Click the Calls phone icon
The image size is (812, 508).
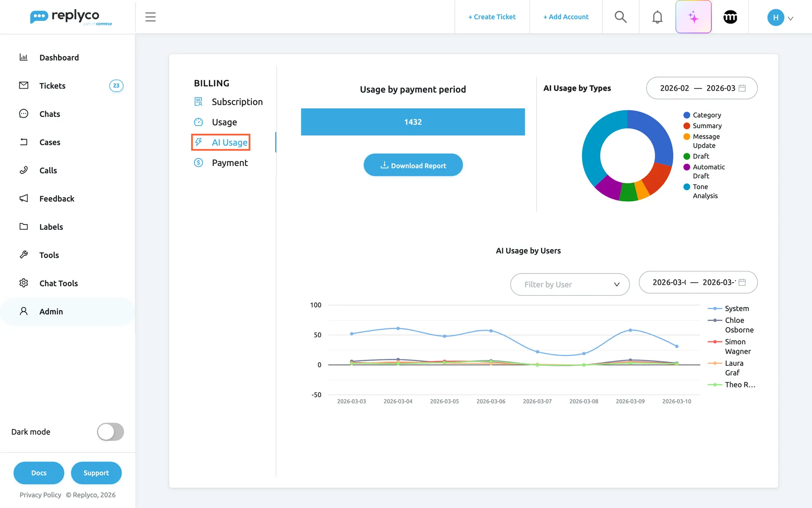point(24,170)
